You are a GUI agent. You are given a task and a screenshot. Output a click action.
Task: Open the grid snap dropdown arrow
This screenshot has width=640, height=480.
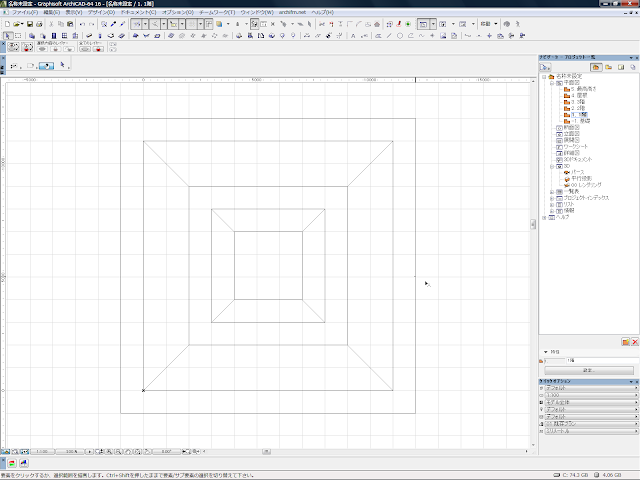200,24
